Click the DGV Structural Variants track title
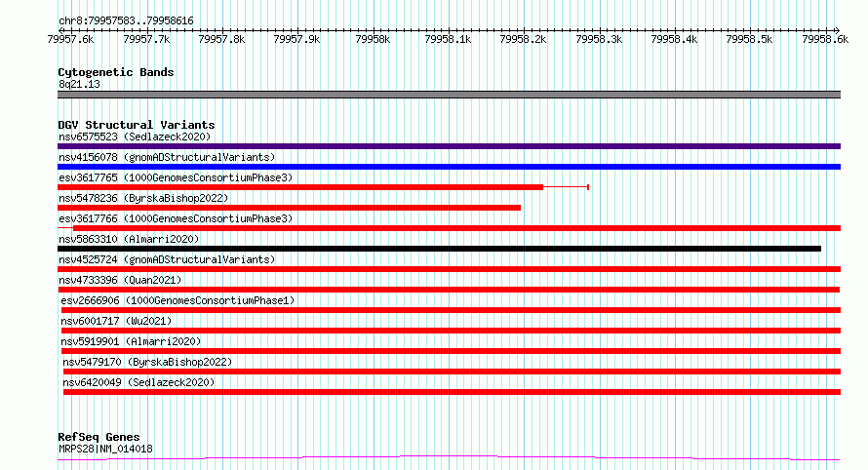Screen dimensions: 868x470 137,125
